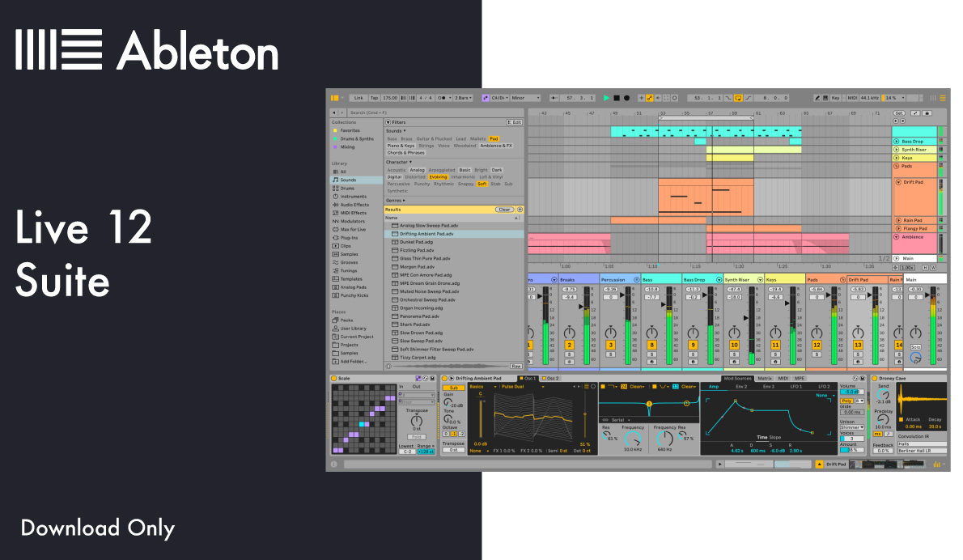Select the Drifting Ambient Pad.adv result
Screen dimensions: 963x560
tap(426, 234)
